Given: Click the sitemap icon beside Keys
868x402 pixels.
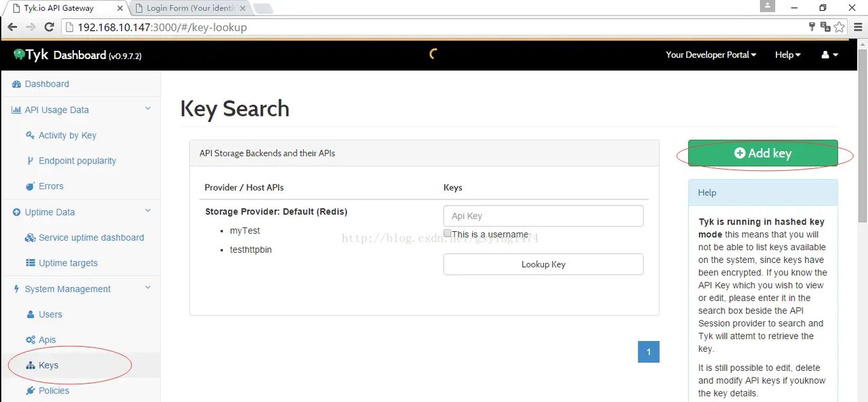Looking at the screenshot, I should (30, 365).
